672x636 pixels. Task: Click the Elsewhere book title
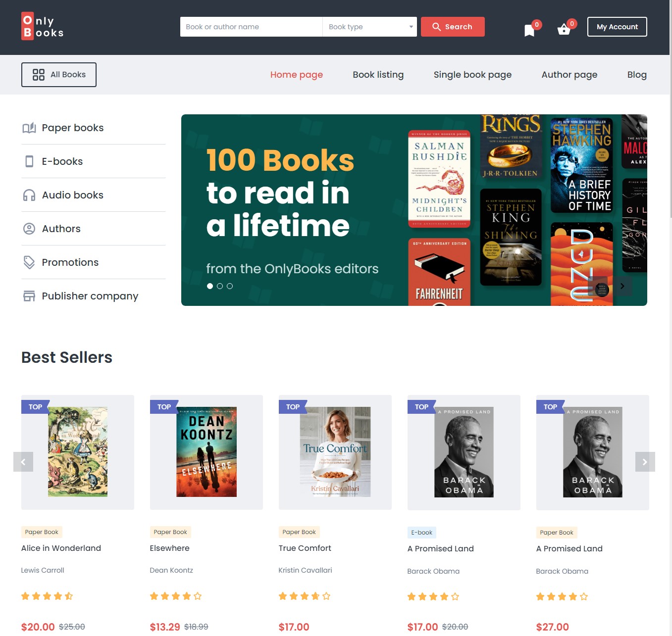(x=169, y=548)
